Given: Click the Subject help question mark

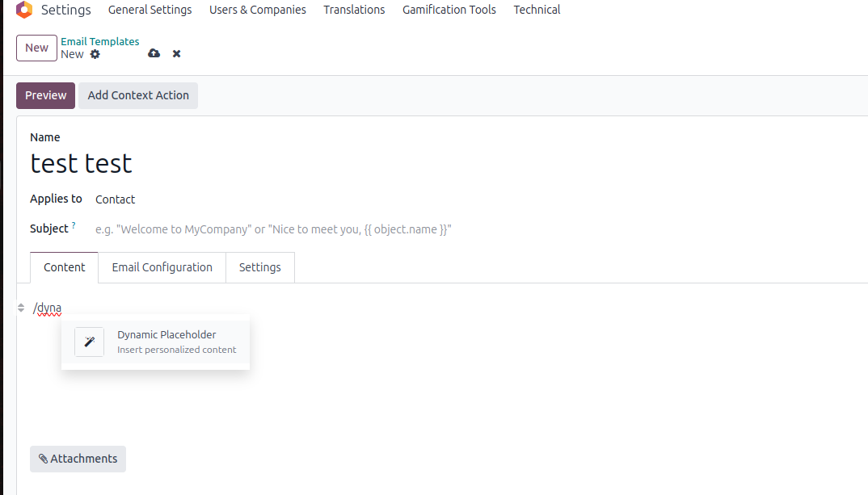Looking at the screenshot, I should coord(74,225).
